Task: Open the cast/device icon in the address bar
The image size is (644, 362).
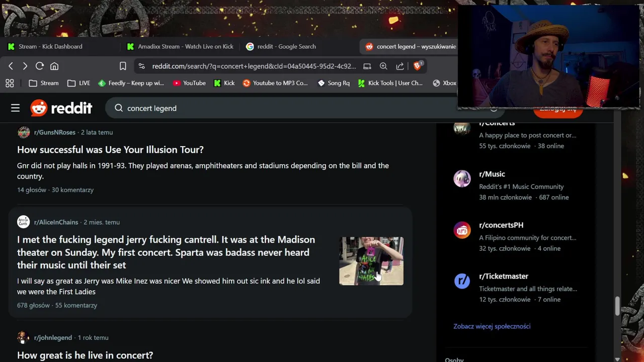Action: (367, 66)
